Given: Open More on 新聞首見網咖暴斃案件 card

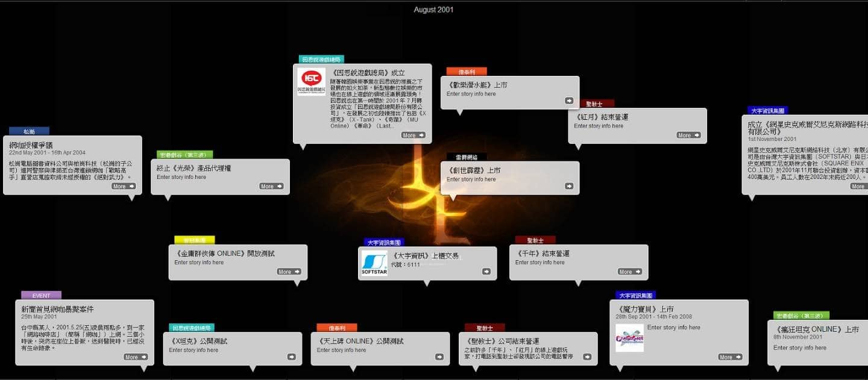Looking at the screenshot, I should coord(136,357).
